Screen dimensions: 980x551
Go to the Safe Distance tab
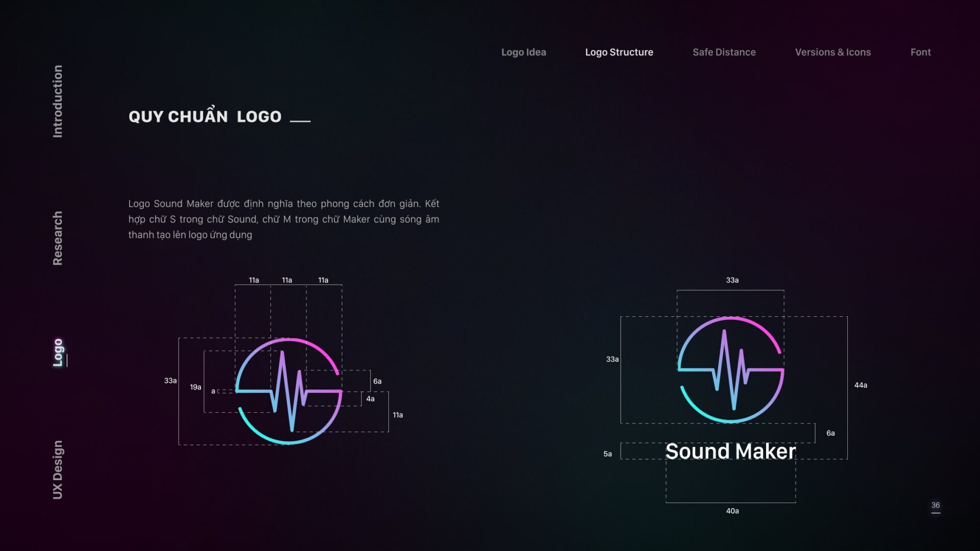[724, 52]
